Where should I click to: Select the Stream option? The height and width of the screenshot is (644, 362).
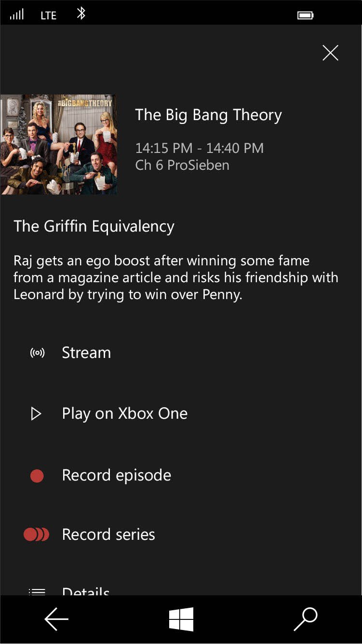181,353
